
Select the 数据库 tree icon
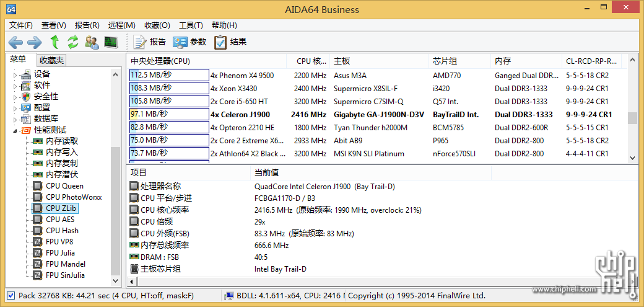[x=26, y=119]
